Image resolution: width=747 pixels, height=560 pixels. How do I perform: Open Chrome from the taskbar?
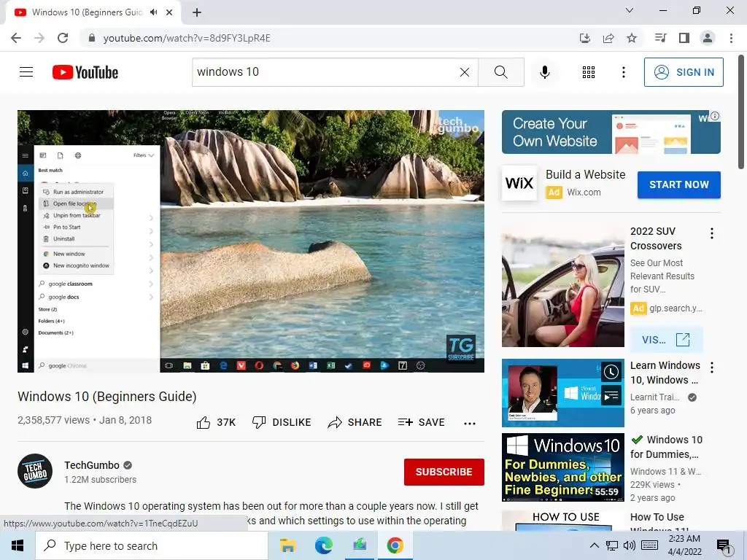[x=395, y=545]
